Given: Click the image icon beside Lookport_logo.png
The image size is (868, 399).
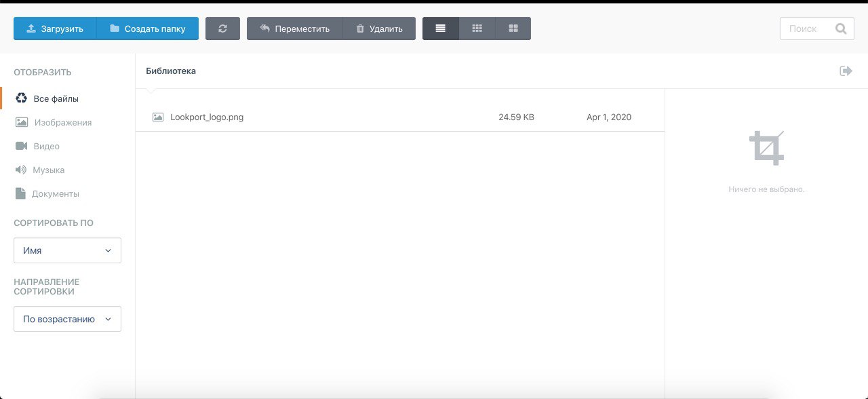Looking at the screenshot, I should coord(158,117).
